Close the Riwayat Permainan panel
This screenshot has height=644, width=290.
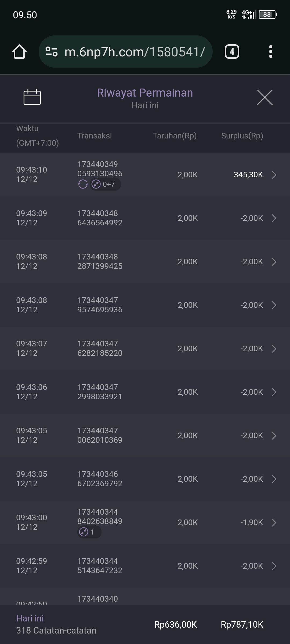[265, 97]
